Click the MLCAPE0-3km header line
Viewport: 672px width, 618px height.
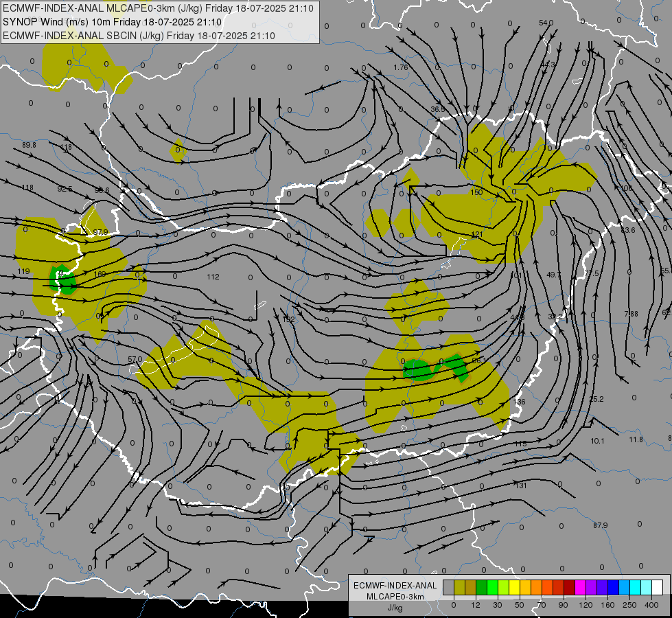tap(158, 8)
